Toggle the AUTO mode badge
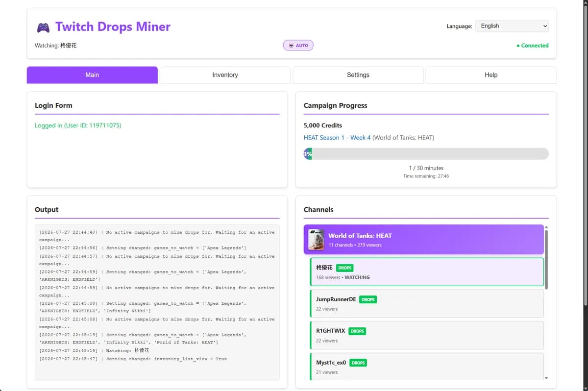 pyautogui.click(x=298, y=46)
